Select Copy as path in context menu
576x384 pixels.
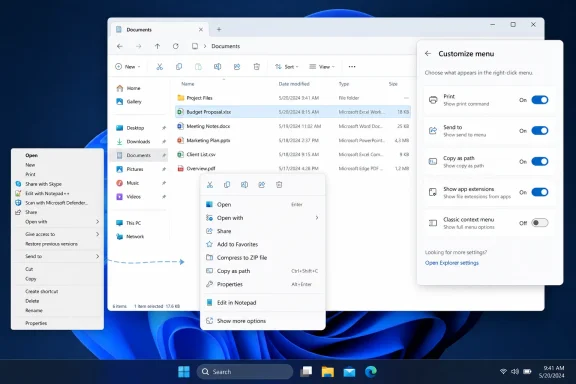263,271
